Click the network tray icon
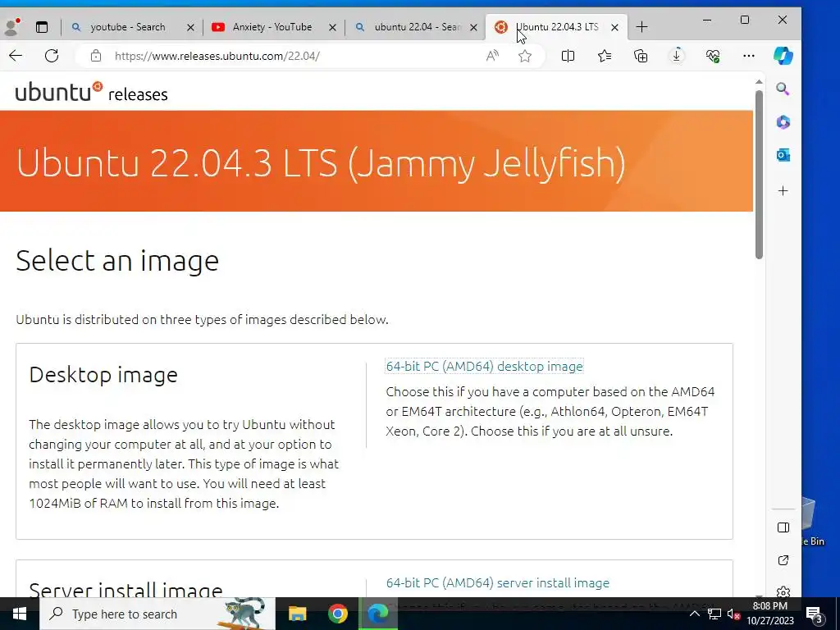The height and width of the screenshot is (630, 840). (x=714, y=614)
